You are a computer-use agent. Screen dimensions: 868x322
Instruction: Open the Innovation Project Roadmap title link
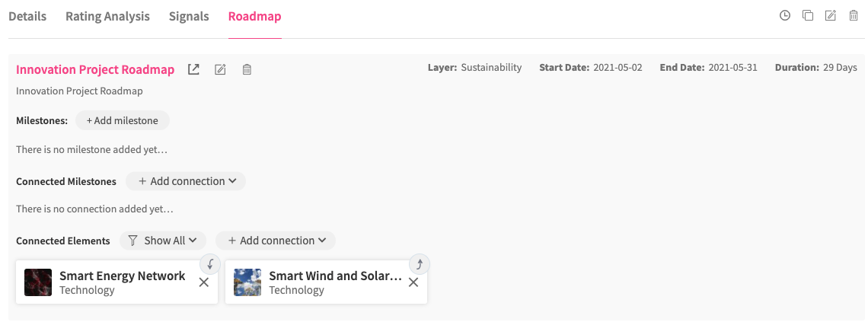pyautogui.click(x=95, y=70)
